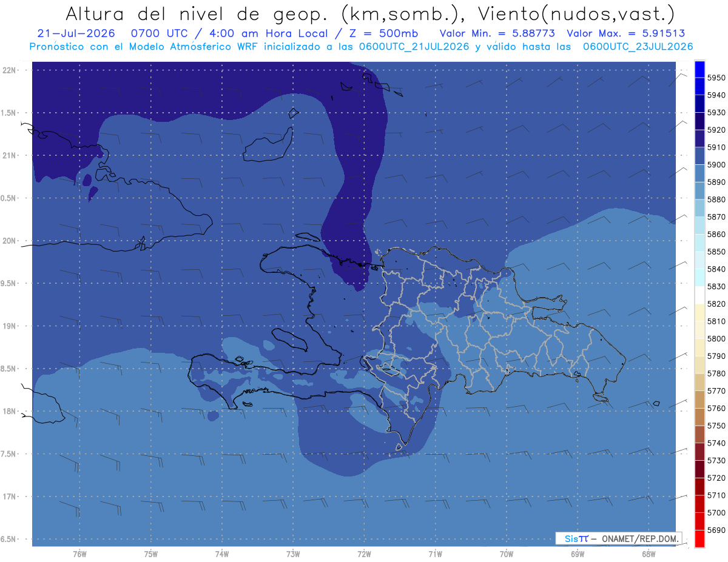
Task: Click 'Valor Max. = 5.91513' text
Action: [x=626, y=34]
